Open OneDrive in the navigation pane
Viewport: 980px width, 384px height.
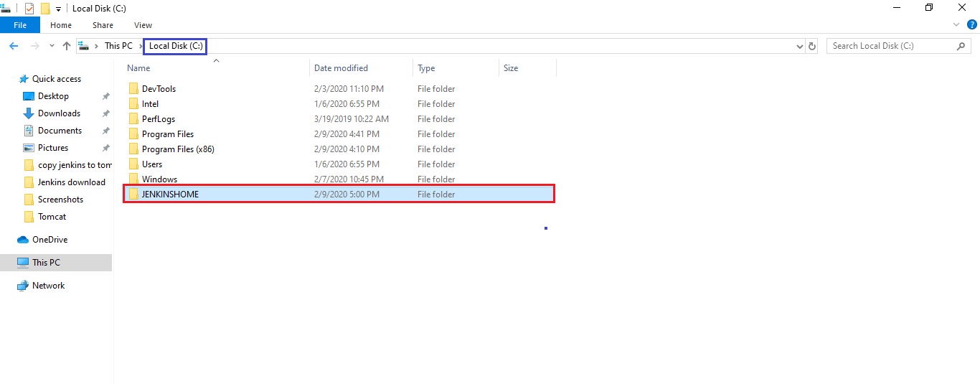point(50,240)
